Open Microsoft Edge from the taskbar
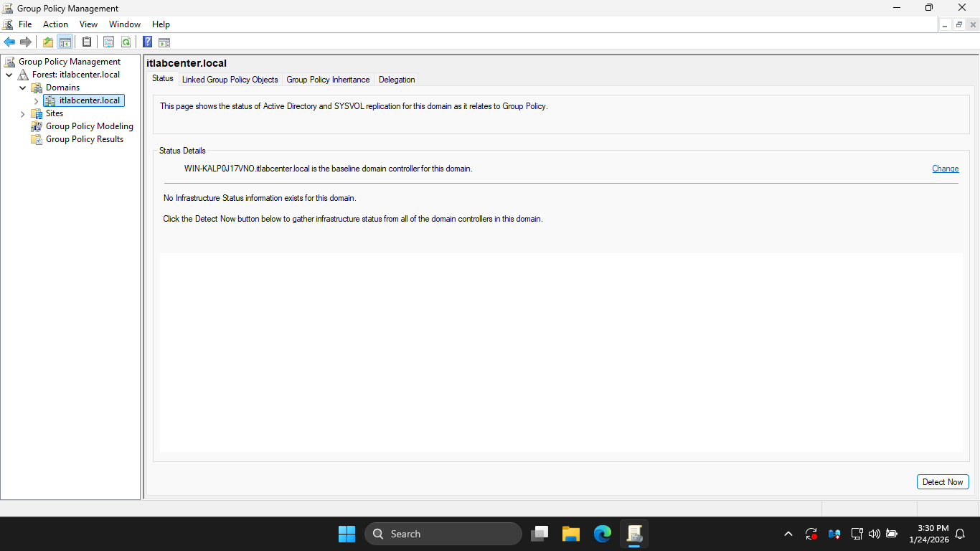 point(602,534)
